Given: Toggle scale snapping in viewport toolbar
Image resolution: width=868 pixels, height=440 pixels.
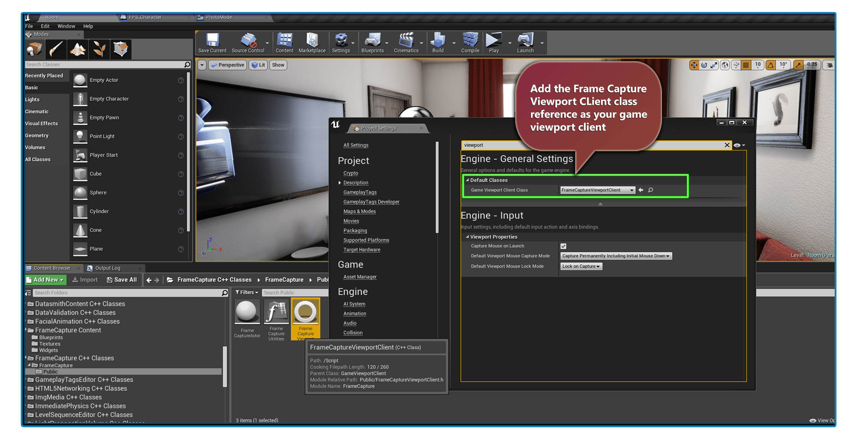Looking at the screenshot, I should tap(799, 65).
